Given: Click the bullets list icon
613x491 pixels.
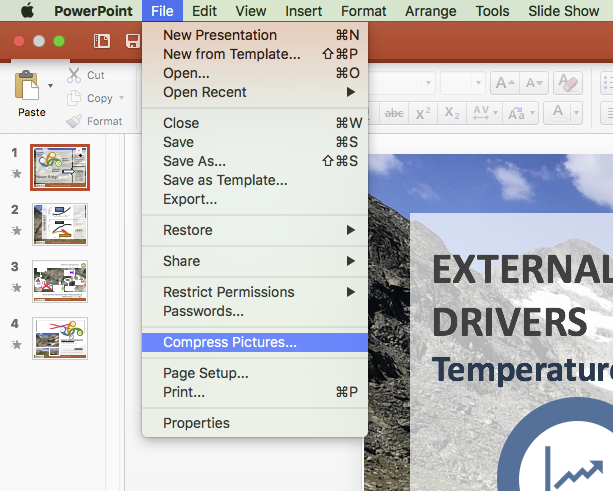Looking at the screenshot, I should (607, 83).
